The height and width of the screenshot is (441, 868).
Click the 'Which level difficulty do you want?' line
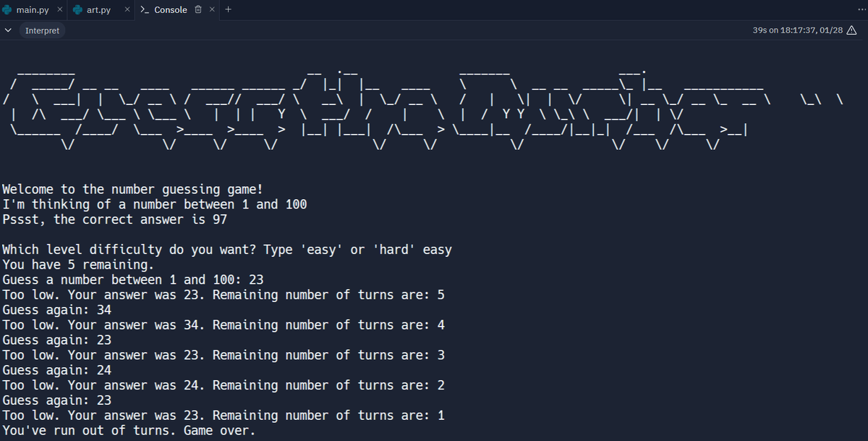(227, 250)
